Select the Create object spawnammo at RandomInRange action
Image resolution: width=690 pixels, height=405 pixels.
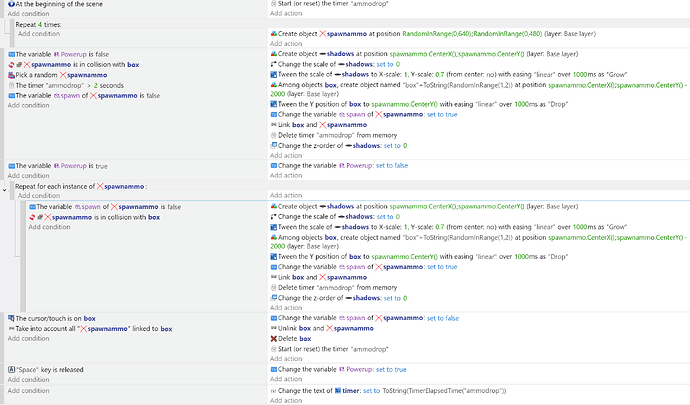pos(433,33)
